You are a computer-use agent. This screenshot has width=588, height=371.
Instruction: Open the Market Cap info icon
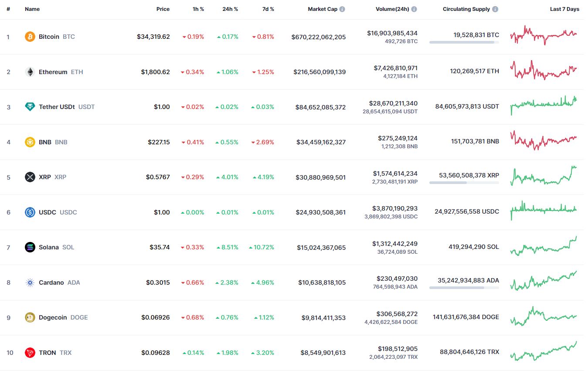tap(342, 9)
